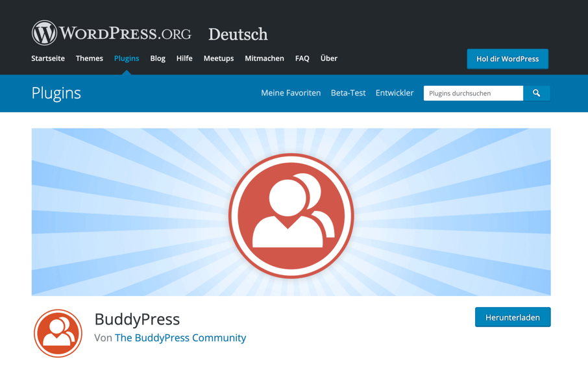Open the Hilfe menu link

184,58
